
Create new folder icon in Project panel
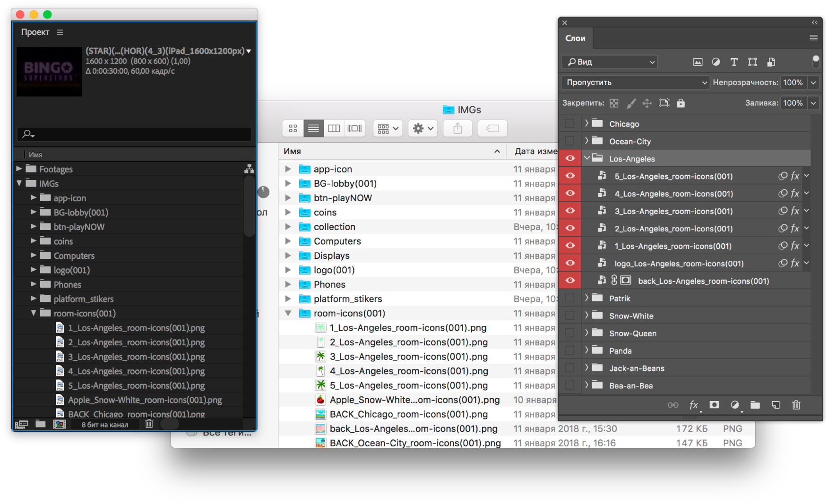click(41, 424)
